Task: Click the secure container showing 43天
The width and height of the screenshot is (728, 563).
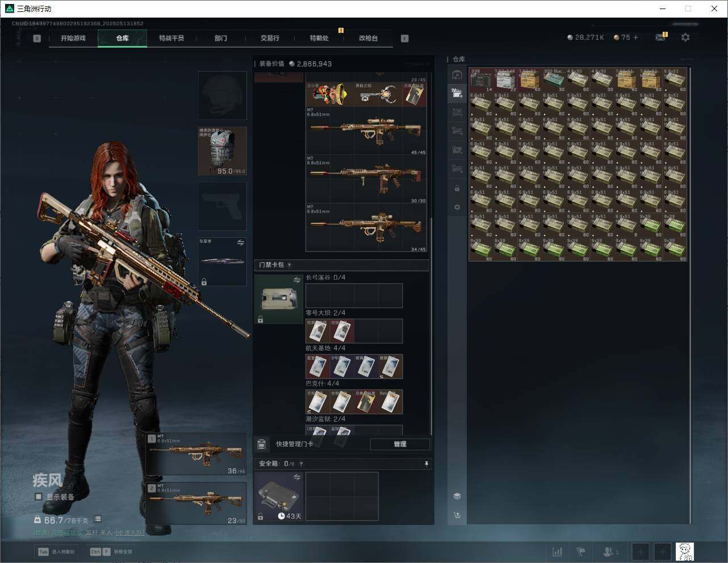Action: click(x=279, y=497)
